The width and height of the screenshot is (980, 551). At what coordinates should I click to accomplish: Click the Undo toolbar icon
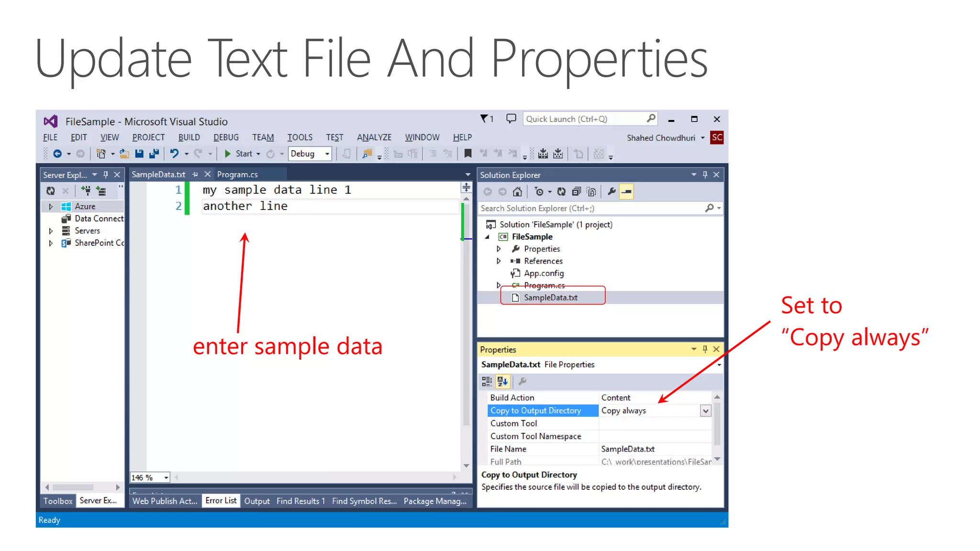coord(174,154)
